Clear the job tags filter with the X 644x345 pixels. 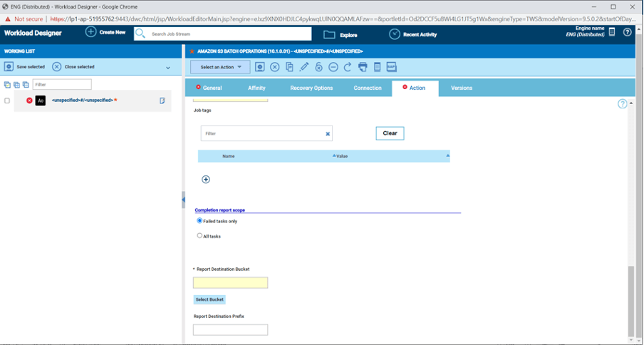coord(328,134)
